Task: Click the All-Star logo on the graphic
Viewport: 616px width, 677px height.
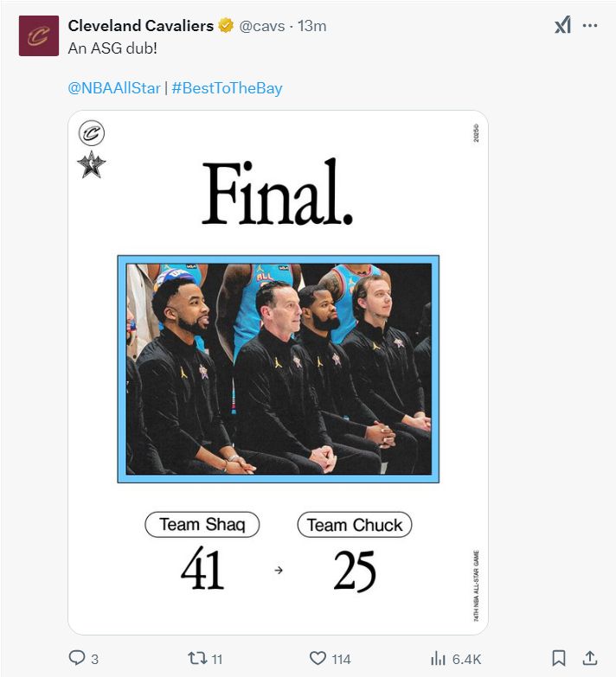Action: [x=92, y=164]
